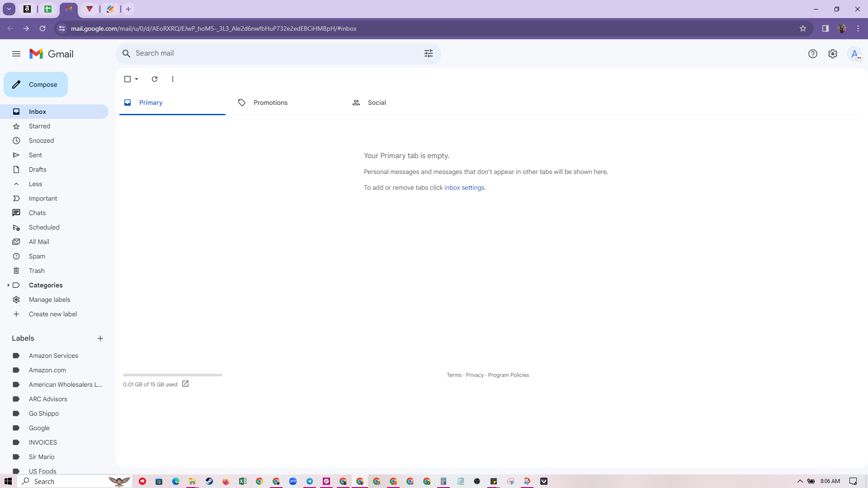Screen dimensions: 868x488
Task: Bookmark this page with the star icon
Action: (x=803, y=28)
